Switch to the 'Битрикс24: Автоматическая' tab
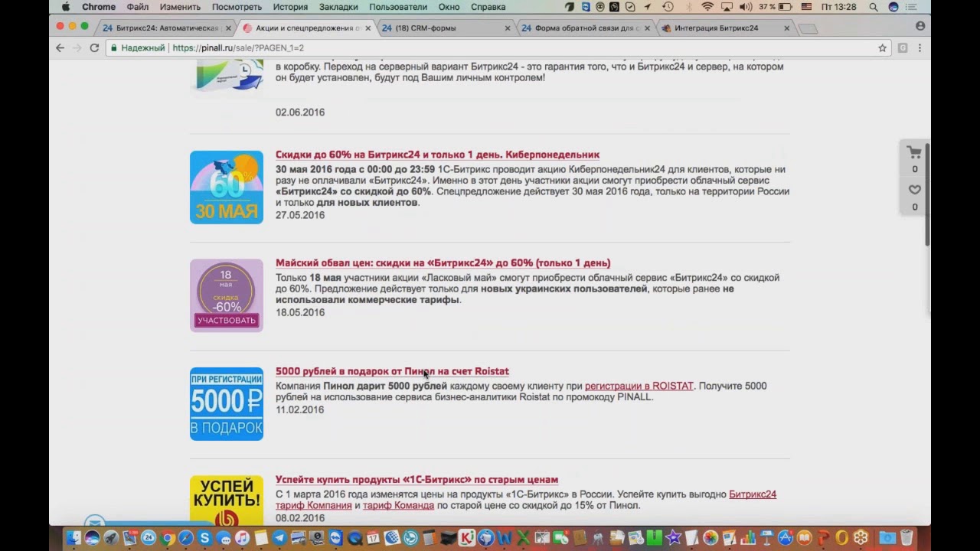Screen dimensions: 980x551 [166, 28]
